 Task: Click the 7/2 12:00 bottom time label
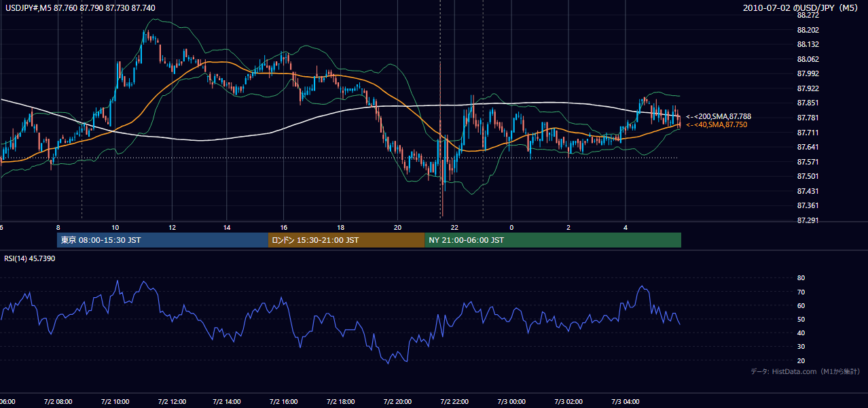click(171, 401)
